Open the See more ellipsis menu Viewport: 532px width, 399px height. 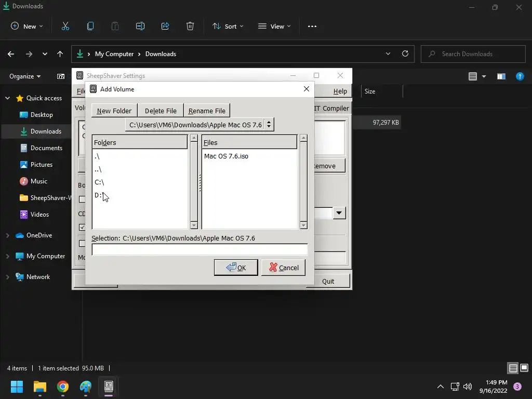tap(312, 26)
